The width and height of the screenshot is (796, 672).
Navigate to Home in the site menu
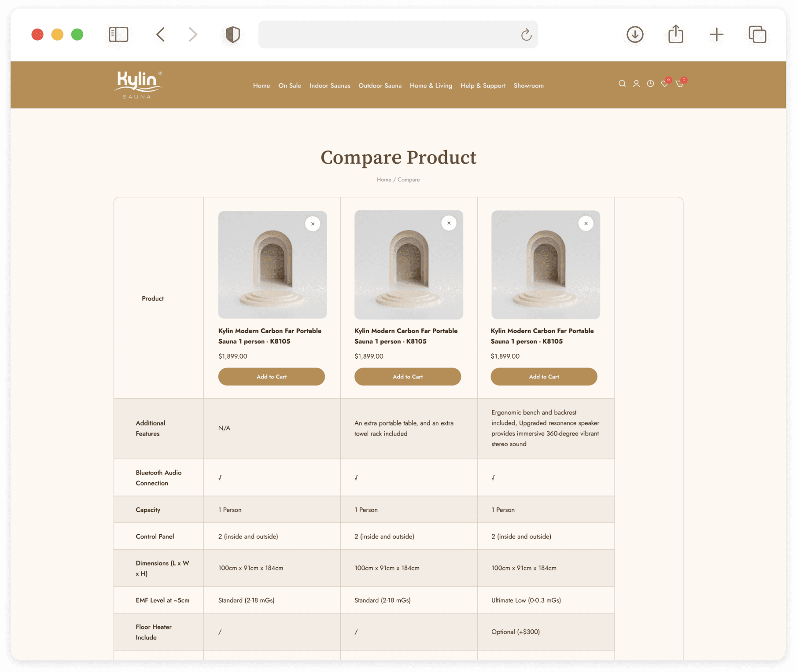(x=262, y=85)
